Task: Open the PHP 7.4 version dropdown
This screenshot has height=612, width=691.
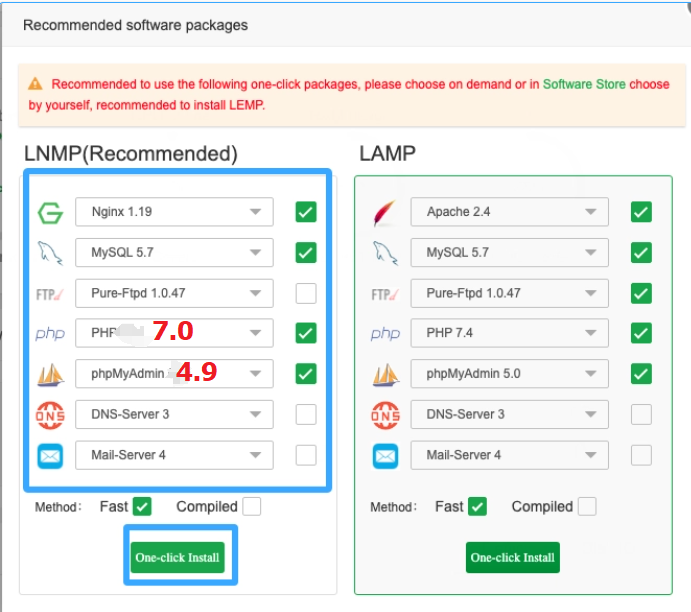Action: 510,333
